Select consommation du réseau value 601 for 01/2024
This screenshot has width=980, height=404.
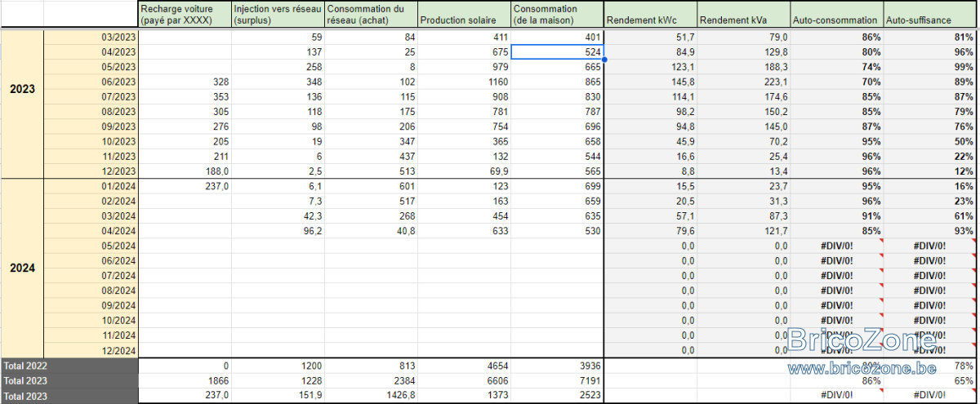point(371,186)
